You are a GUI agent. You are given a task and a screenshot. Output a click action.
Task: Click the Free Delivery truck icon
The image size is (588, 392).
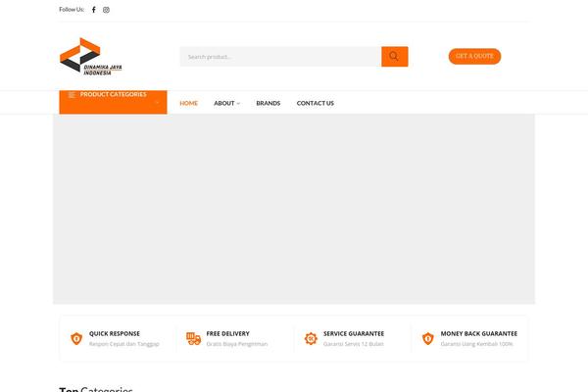pos(193,338)
